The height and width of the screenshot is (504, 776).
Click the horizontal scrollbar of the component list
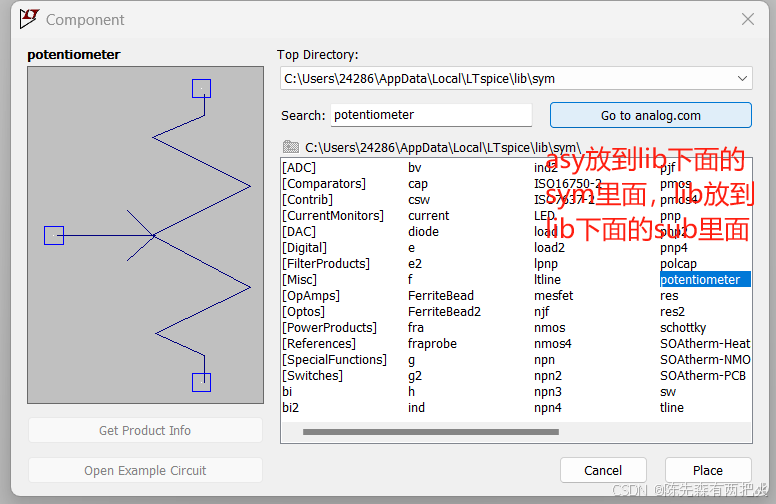click(431, 432)
